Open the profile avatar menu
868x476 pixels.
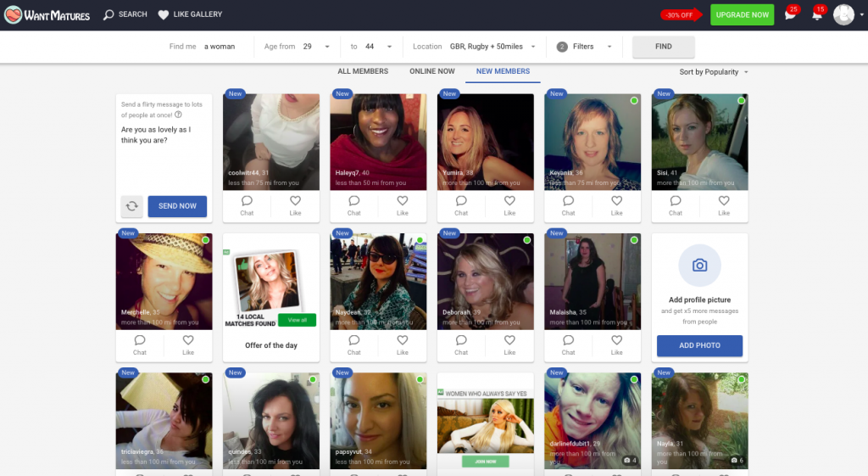[x=844, y=15]
